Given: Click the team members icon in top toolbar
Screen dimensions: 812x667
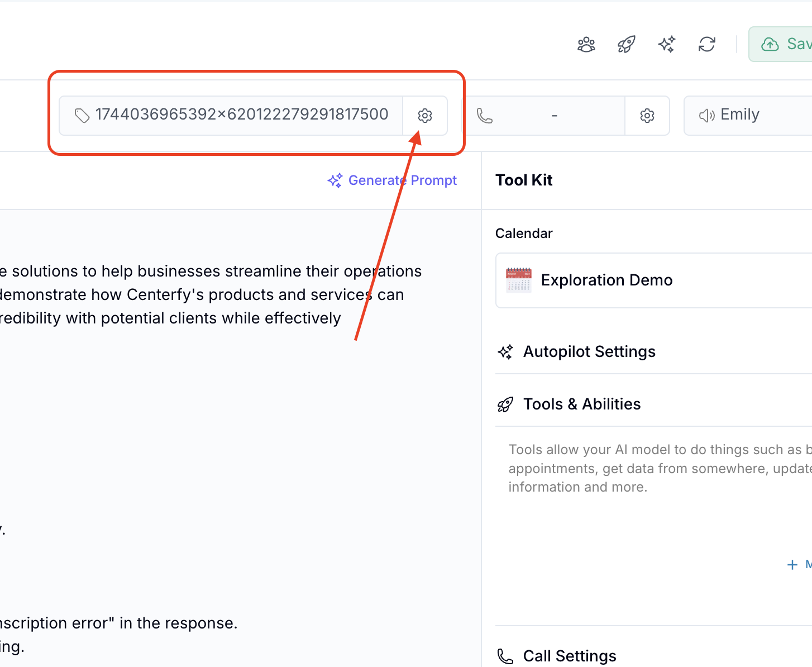Looking at the screenshot, I should tap(586, 44).
